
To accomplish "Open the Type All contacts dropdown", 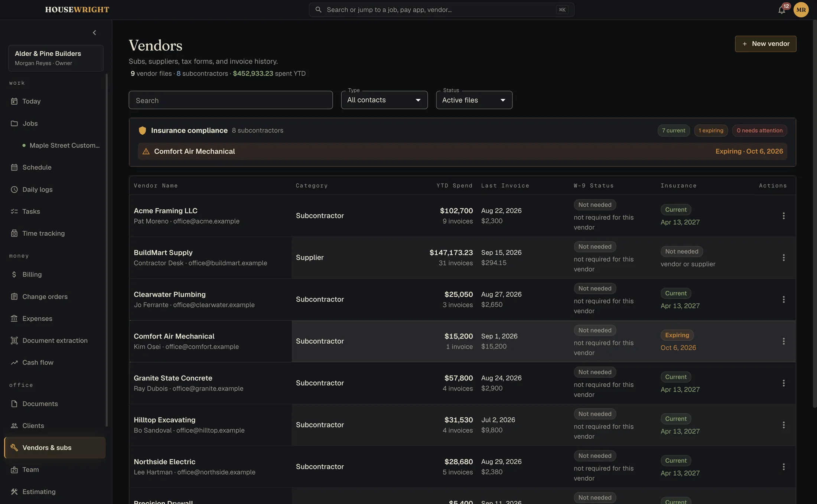I will click(x=384, y=100).
